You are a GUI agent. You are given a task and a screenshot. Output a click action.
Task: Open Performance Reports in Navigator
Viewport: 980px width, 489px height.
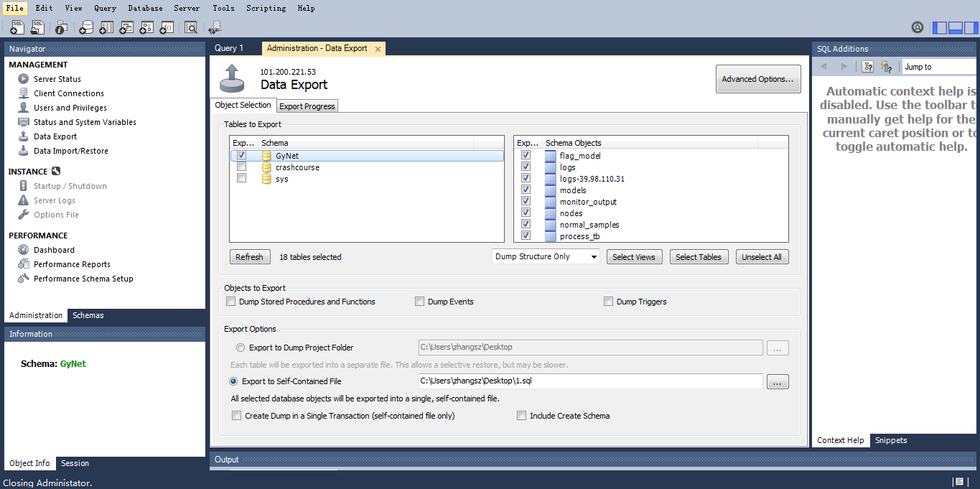[72, 264]
